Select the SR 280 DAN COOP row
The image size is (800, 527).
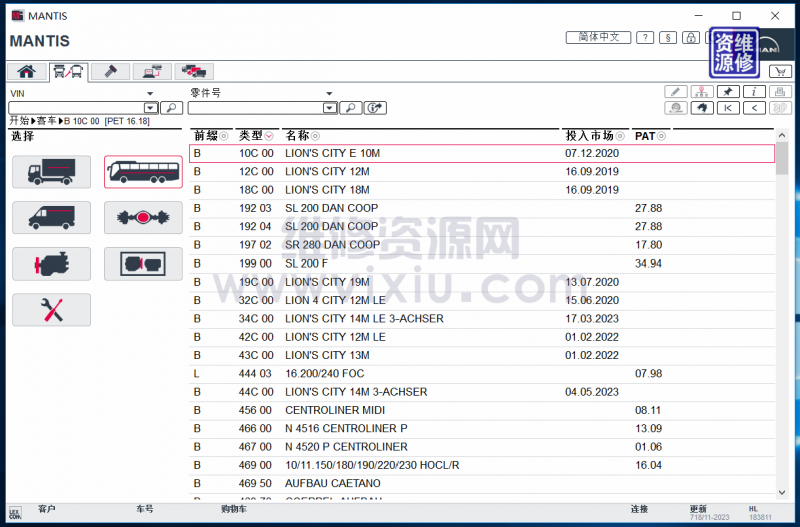point(482,245)
